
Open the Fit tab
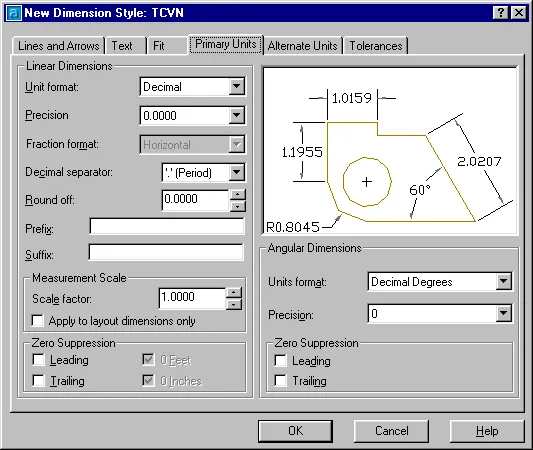point(167,46)
